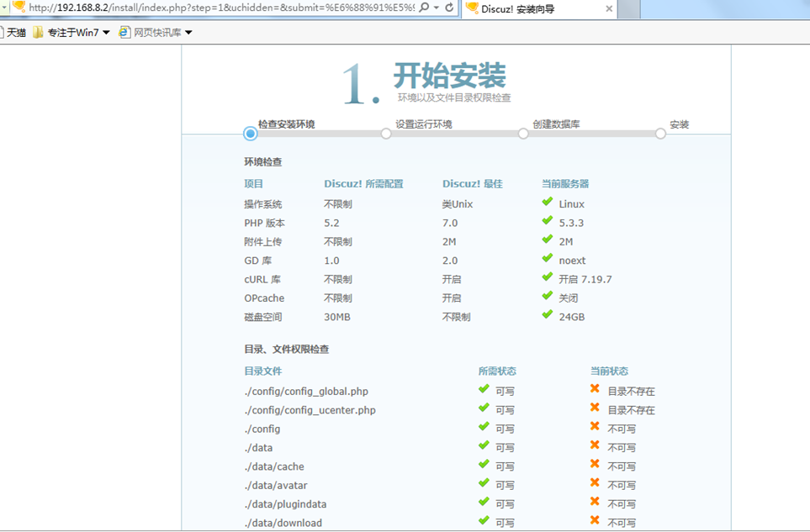810x532 pixels.
Task: Click the 专注于Win7 folder icon
Action: pyautogui.click(x=38, y=33)
